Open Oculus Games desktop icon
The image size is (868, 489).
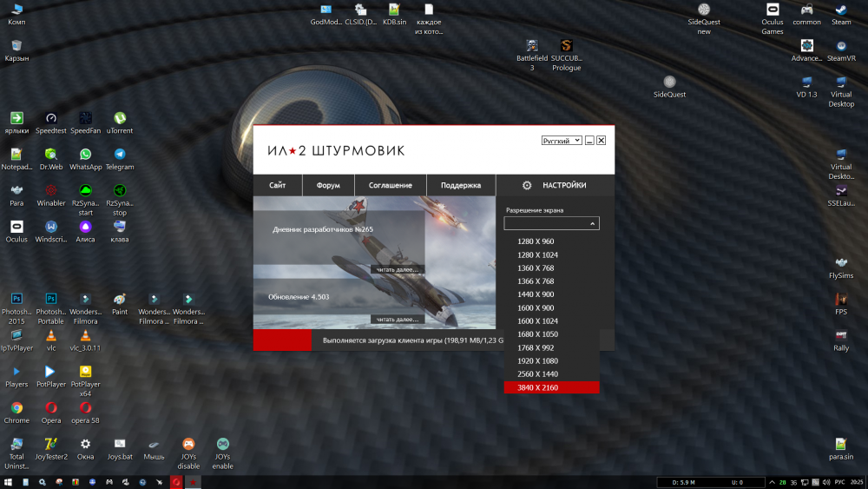point(773,19)
